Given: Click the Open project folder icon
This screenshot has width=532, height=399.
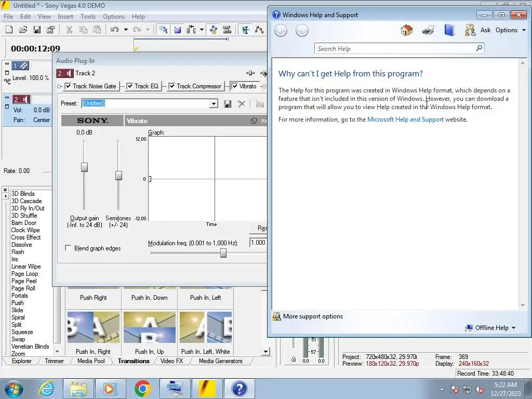Looking at the screenshot, I should point(23,30).
